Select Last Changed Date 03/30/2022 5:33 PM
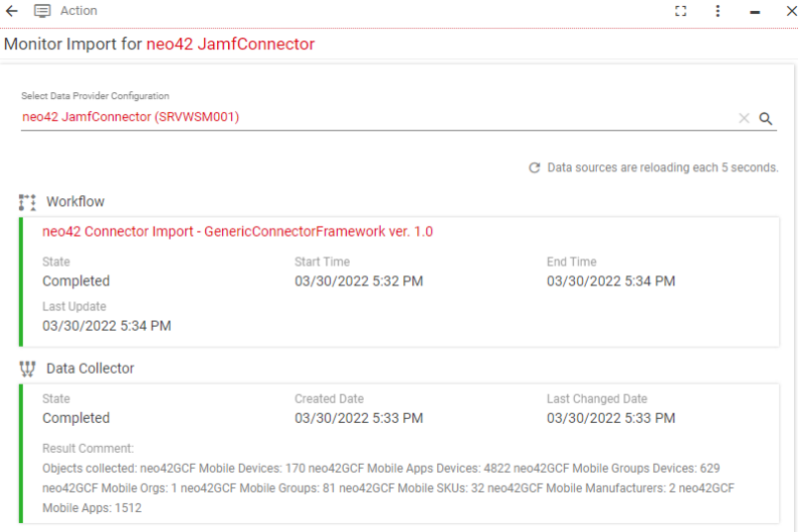Image resolution: width=798 pixels, height=532 pixels. [611, 418]
